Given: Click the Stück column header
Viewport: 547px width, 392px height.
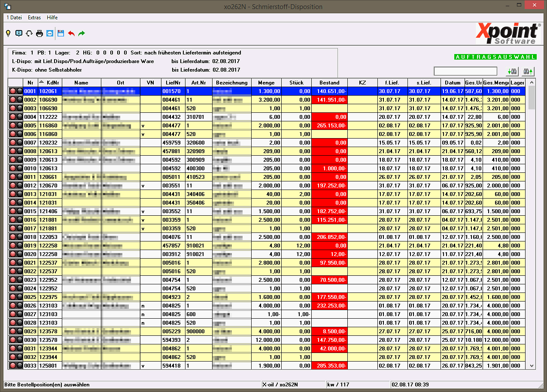Looking at the screenshot, I should [296, 82].
